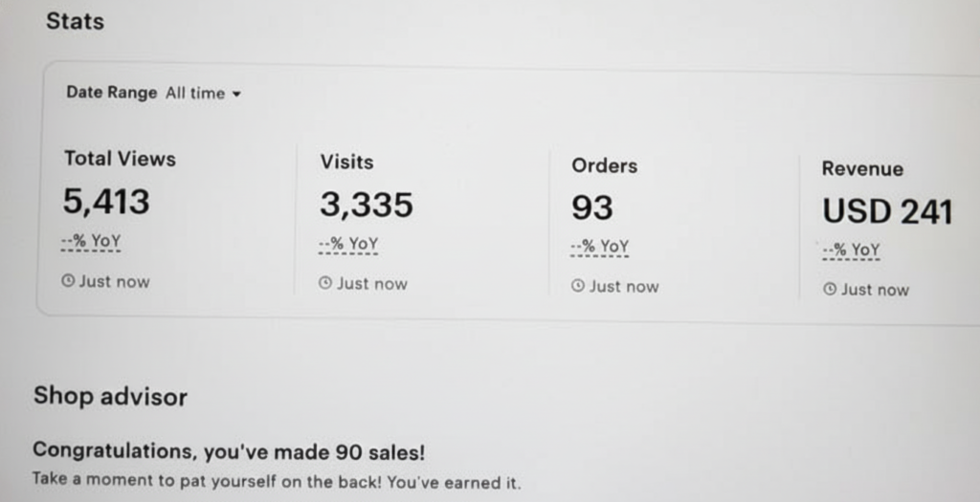This screenshot has height=502, width=980.
Task: Select the Orders stat 93
Action: (592, 207)
